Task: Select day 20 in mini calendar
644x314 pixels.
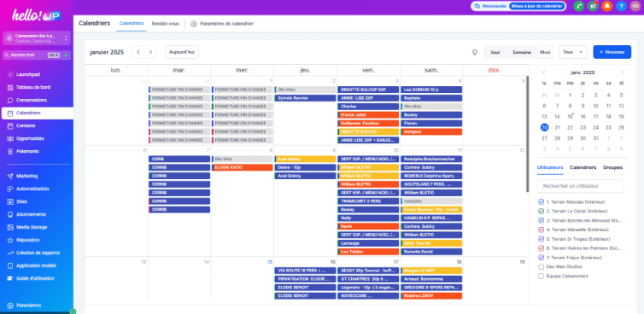Action: tap(544, 128)
